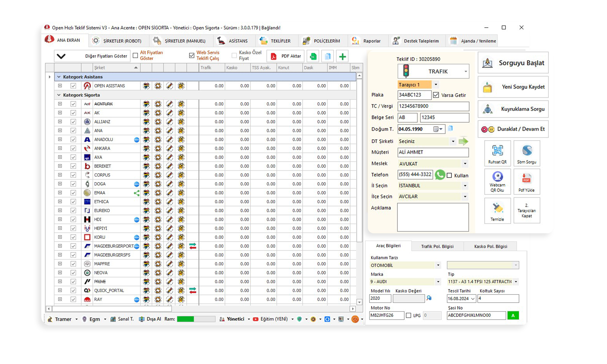
Task: Collapse the Kategori: Sigorta group
Action: [x=59, y=95]
